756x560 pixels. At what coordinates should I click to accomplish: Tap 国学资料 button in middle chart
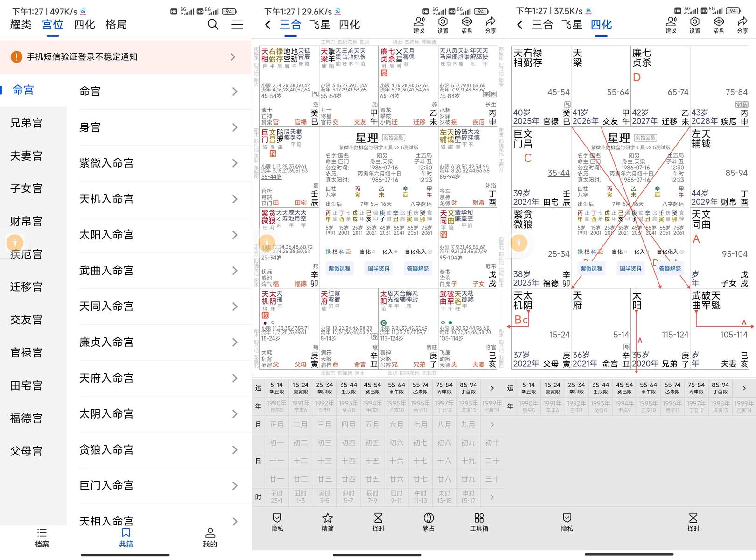378,269
